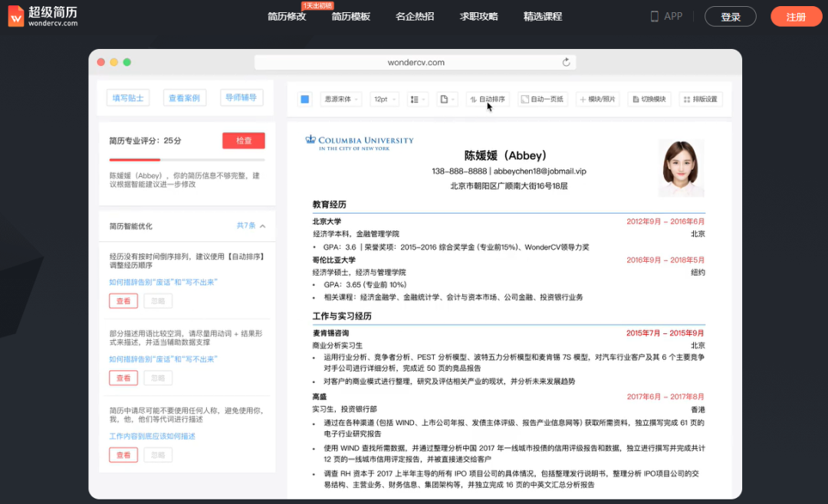
Task: Ignore the 动词 + 结果 wording suggestion
Action: pos(158,378)
